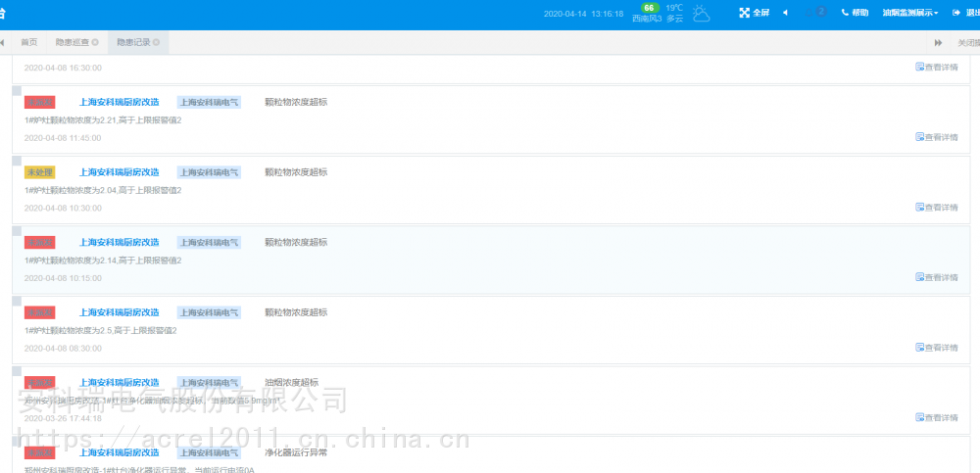Screen dimensions: 980x473
Task: Open 查看详情 for the 16:30:00 record
Action: click(936, 67)
